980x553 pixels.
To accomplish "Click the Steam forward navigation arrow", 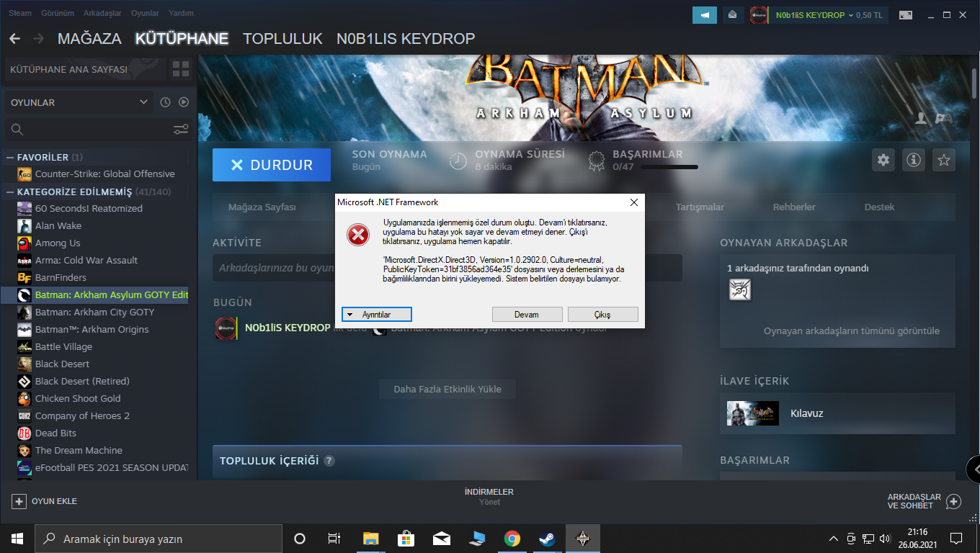I will tap(38, 39).
